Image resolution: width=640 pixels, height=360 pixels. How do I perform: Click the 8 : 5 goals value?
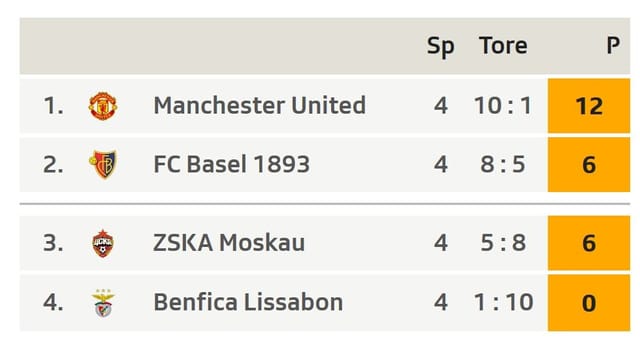[503, 164]
